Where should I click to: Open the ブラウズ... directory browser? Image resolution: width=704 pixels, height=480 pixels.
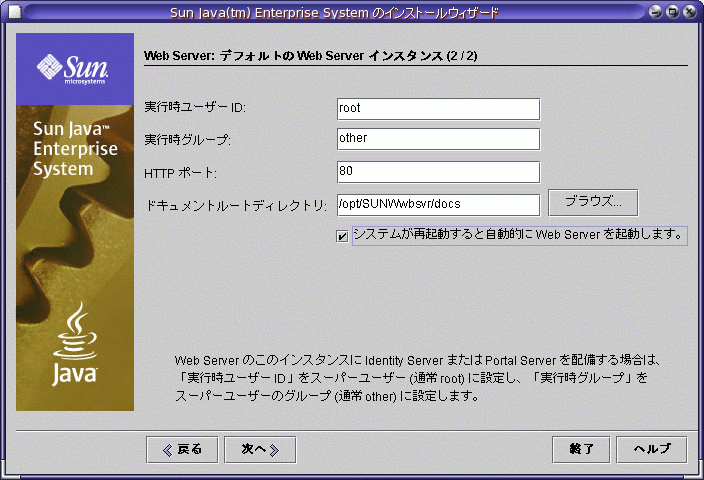(593, 203)
